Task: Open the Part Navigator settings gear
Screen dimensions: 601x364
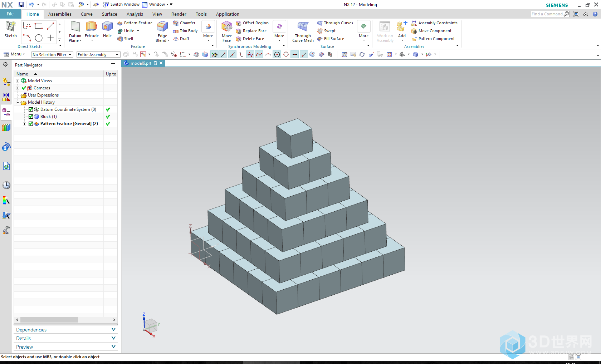Action: tap(5, 64)
